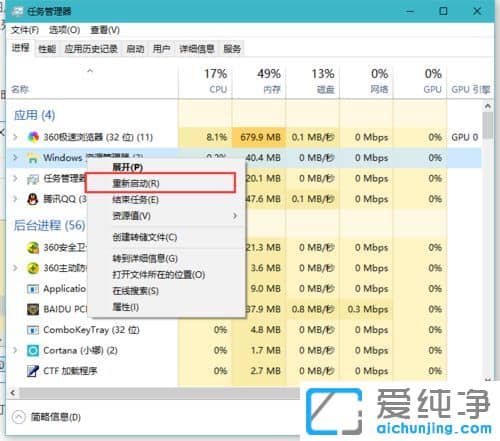Click the 679.9 MB memory cell
This screenshot has height=441, width=500.
[259, 137]
